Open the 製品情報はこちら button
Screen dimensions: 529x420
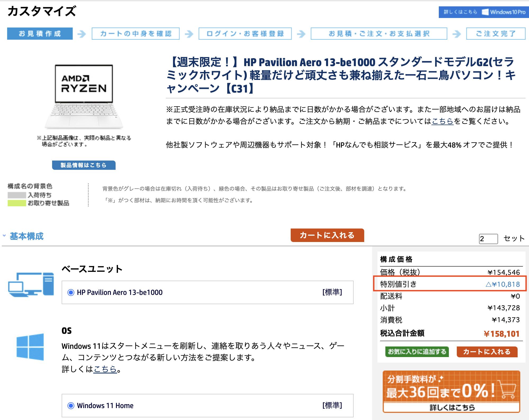click(84, 165)
